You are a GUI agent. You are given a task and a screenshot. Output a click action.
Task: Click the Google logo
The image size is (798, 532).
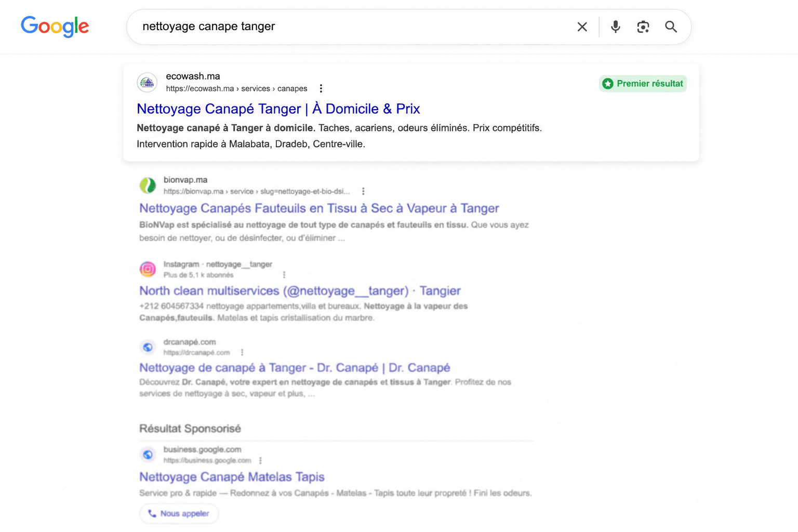click(55, 26)
